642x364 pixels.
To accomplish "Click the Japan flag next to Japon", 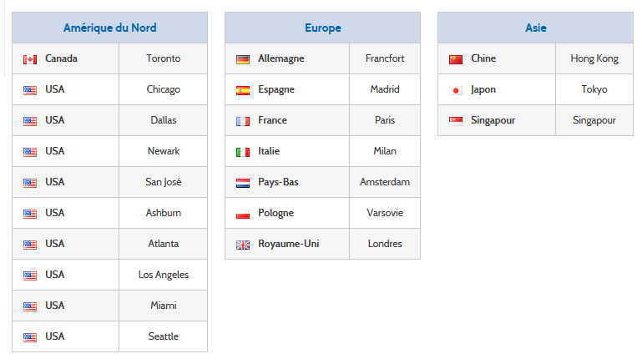I will tap(456, 90).
